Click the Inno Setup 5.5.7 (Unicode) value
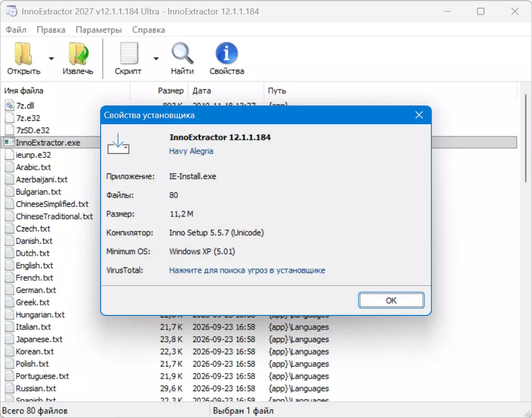 click(x=217, y=233)
